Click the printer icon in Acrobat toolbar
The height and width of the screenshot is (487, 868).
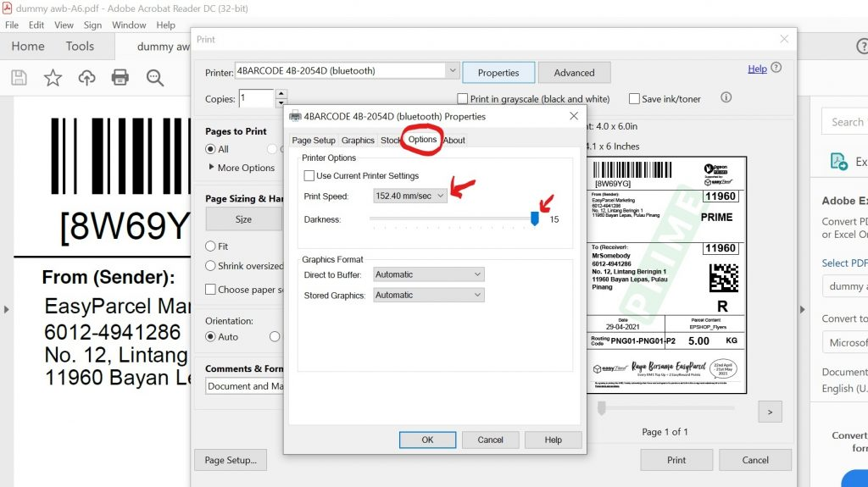120,77
